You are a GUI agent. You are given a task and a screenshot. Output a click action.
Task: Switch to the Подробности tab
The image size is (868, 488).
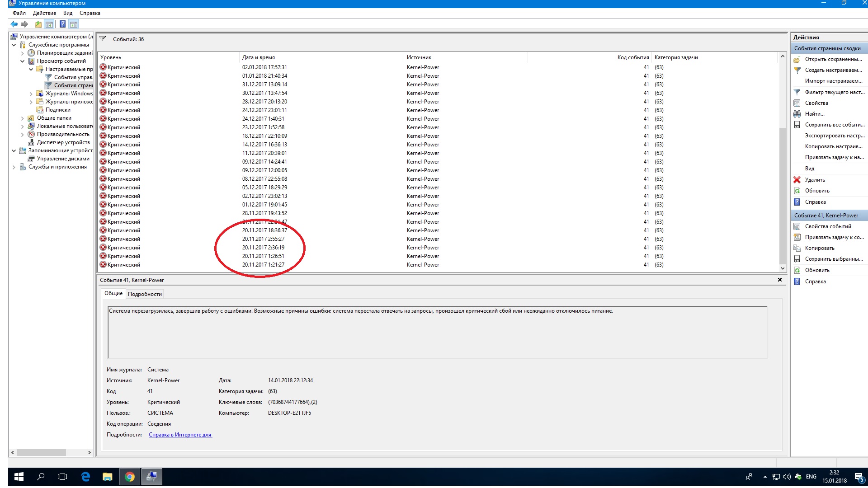point(145,294)
